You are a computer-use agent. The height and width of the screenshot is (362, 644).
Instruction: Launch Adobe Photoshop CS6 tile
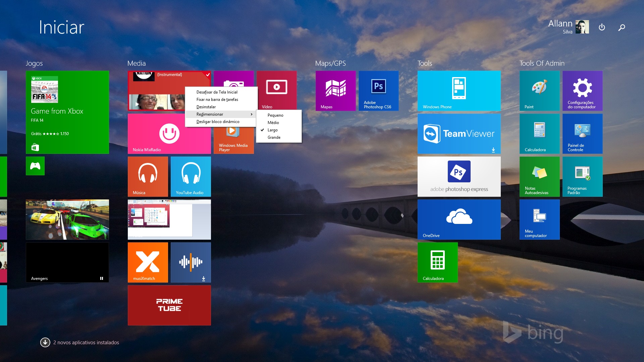pos(378,90)
